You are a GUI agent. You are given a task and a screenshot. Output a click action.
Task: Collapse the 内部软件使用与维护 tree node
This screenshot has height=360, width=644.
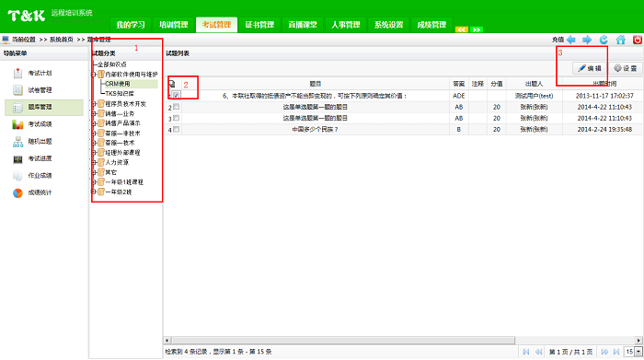[x=94, y=75]
